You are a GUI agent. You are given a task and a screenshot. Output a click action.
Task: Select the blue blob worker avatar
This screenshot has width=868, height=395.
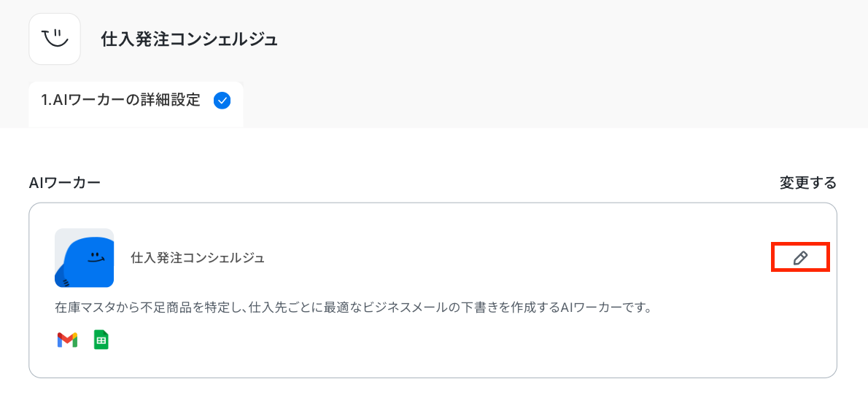coord(84,258)
